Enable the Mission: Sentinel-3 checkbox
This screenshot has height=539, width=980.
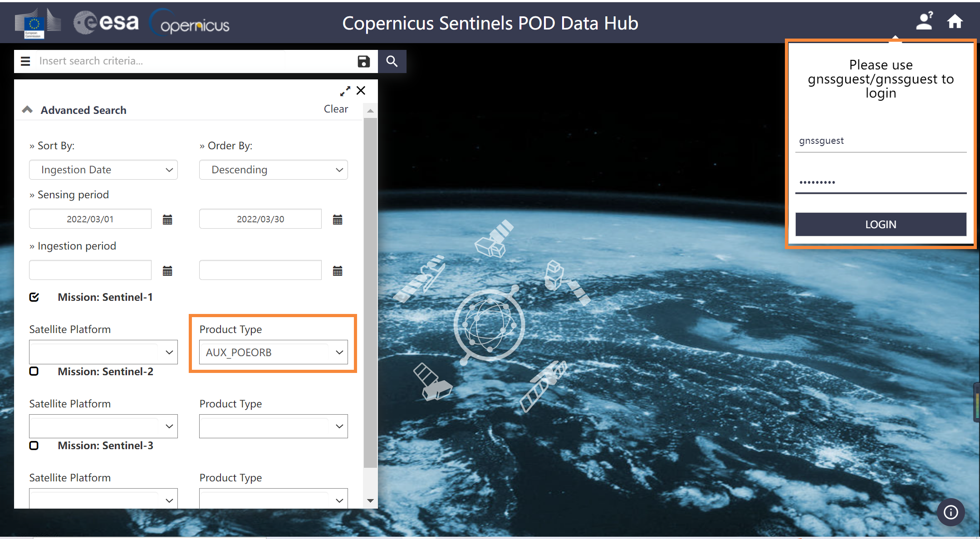(34, 445)
